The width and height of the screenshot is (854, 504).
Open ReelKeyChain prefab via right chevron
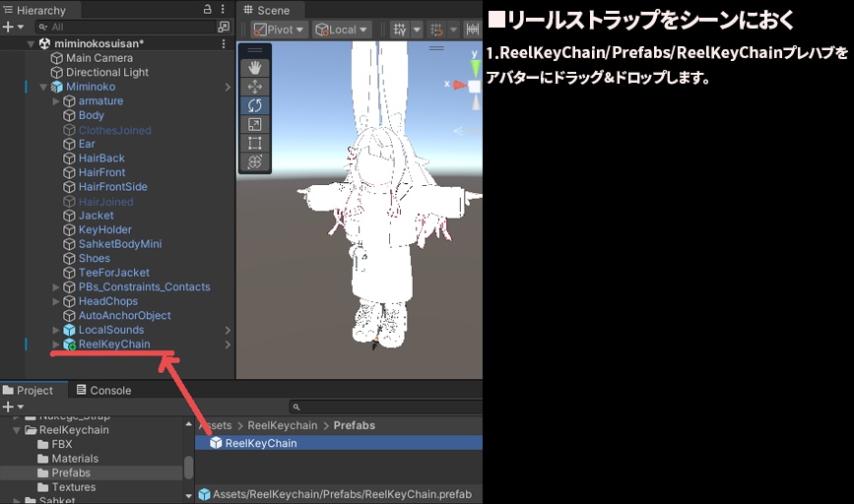click(x=228, y=344)
